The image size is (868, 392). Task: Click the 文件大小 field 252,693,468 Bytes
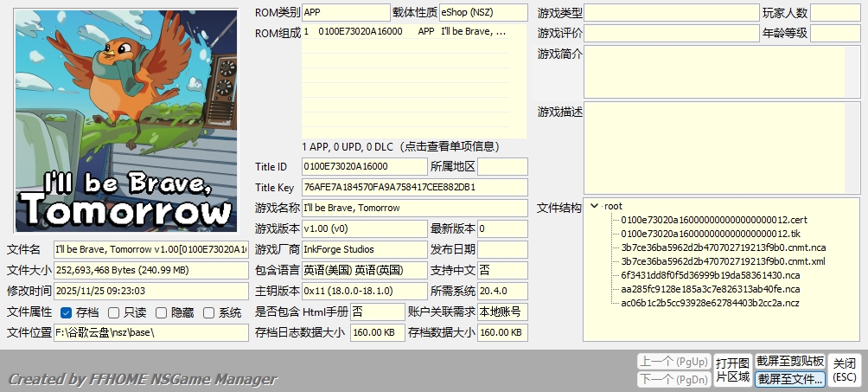click(151, 271)
